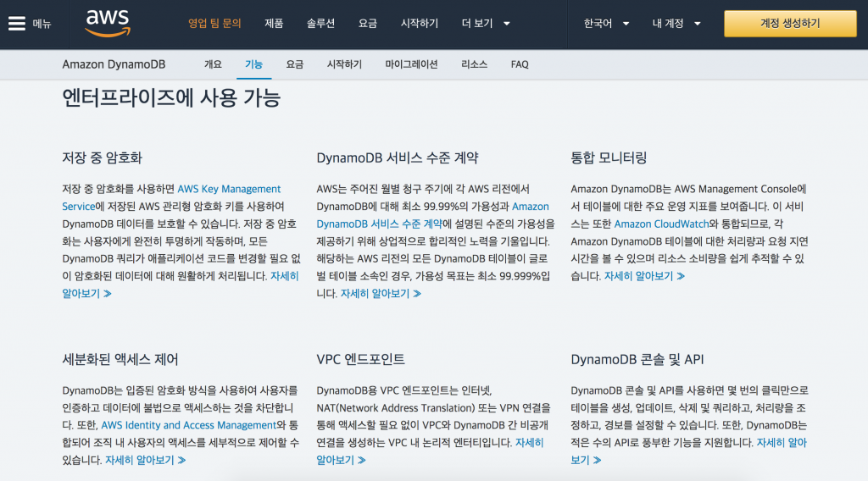Open the AWS Key Management Service link

click(x=171, y=197)
